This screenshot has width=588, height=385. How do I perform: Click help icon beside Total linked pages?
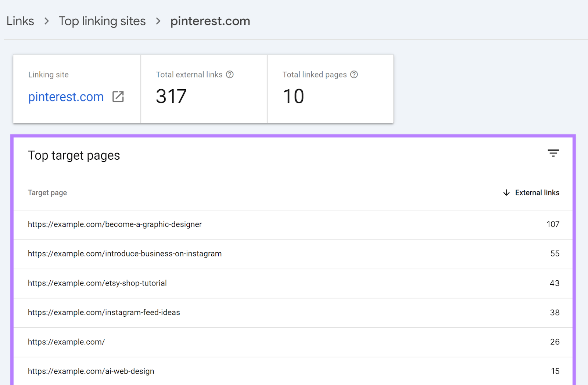tap(354, 75)
